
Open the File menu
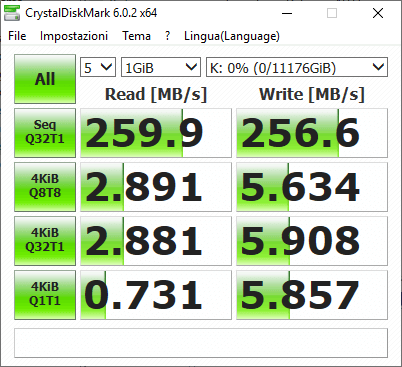(x=17, y=36)
